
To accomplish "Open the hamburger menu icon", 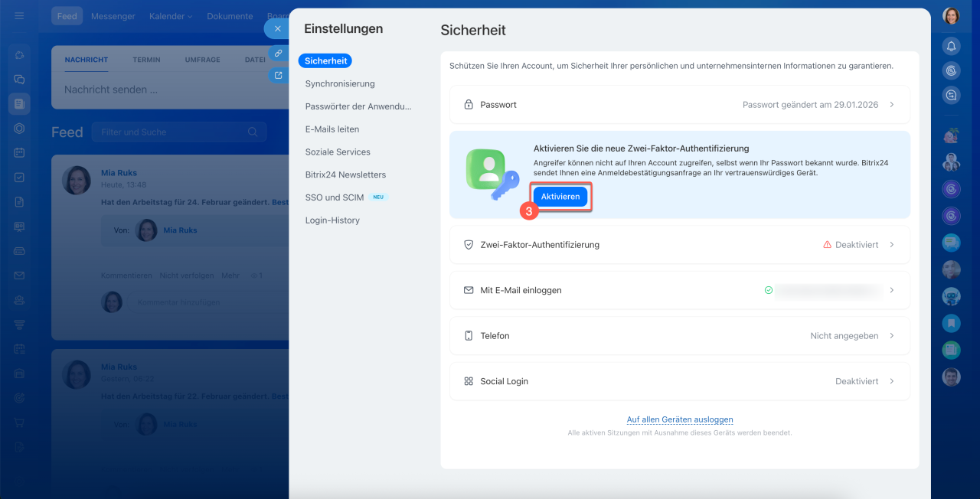I will click(19, 16).
